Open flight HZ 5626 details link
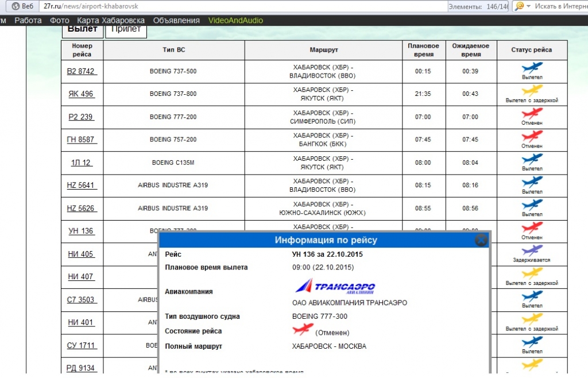588x378 pixels. tap(81, 208)
